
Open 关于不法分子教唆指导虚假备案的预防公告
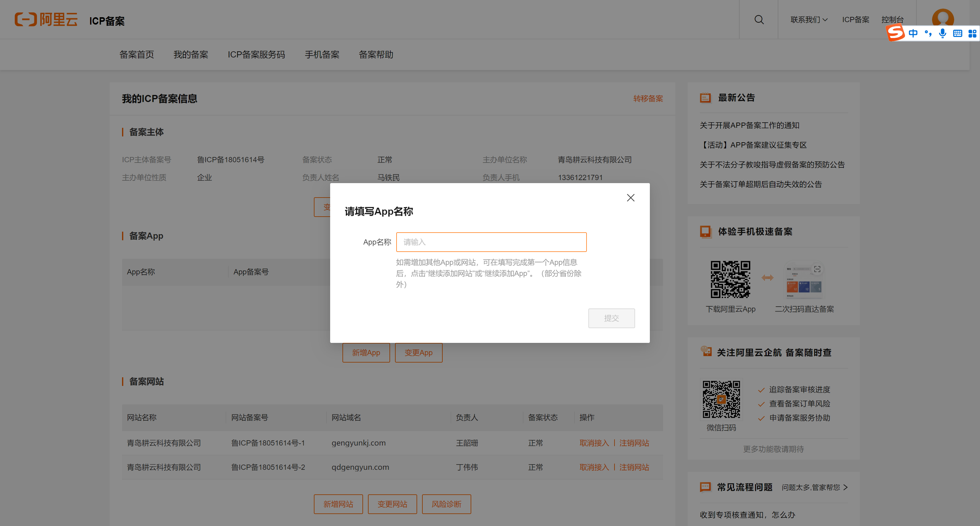pyautogui.click(x=772, y=165)
